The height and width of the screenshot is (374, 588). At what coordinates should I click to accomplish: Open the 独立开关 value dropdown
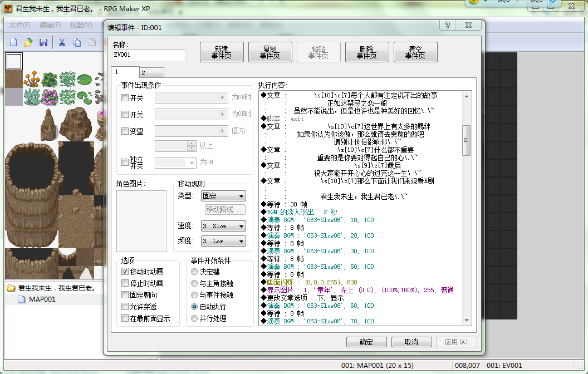tap(175, 163)
